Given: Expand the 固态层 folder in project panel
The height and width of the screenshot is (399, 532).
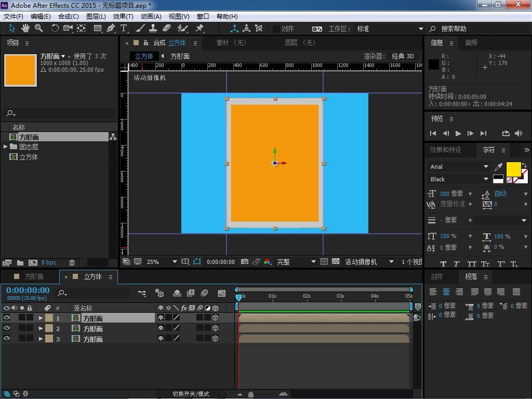Looking at the screenshot, I should [6, 147].
